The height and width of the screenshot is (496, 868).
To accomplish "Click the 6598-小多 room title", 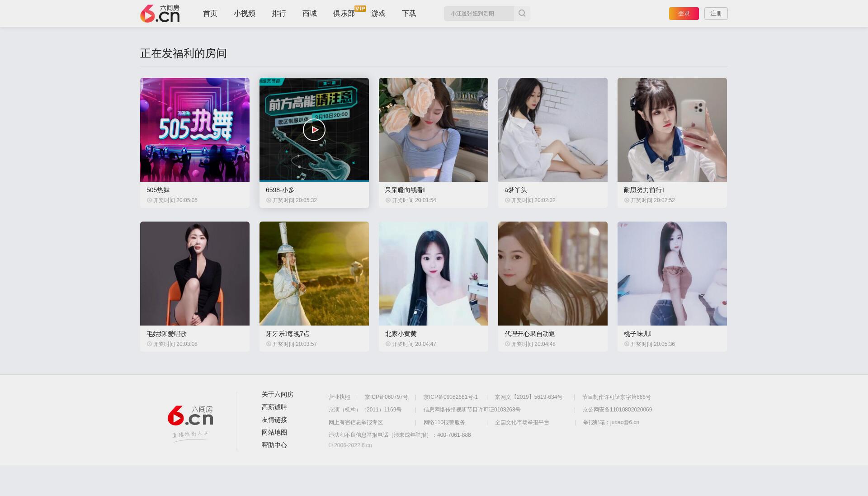I will 280,190.
